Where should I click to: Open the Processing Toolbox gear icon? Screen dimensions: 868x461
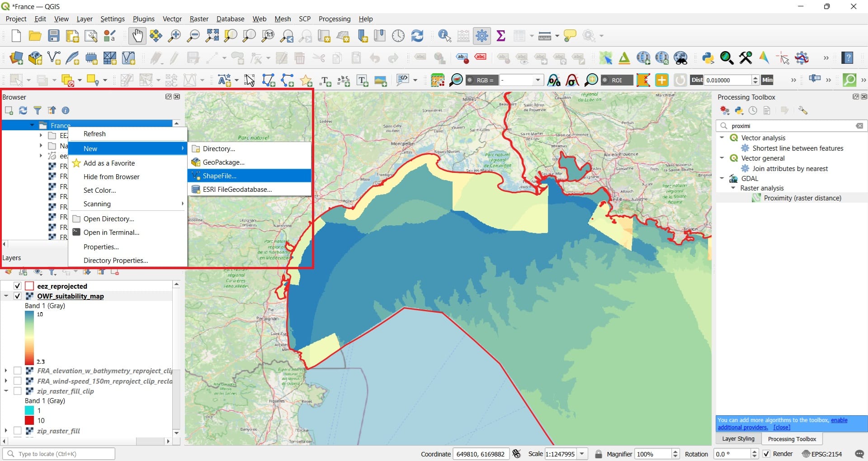[x=482, y=36]
